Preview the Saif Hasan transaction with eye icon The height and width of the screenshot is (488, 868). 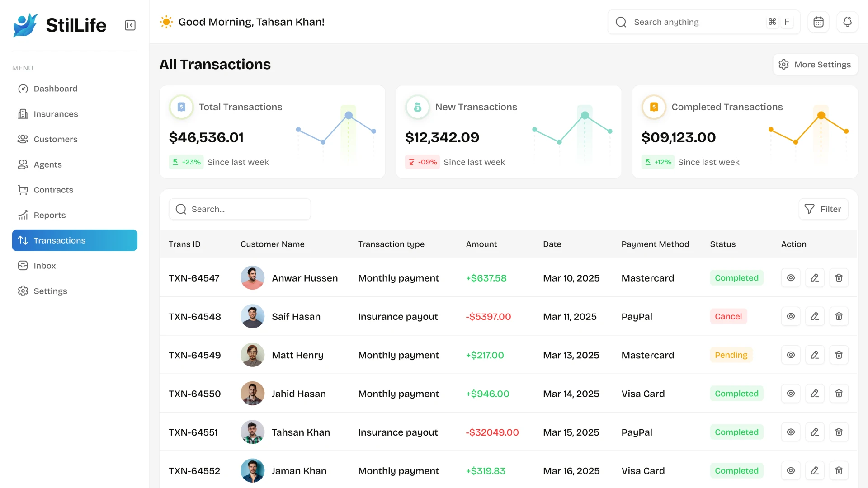click(790, 316)
